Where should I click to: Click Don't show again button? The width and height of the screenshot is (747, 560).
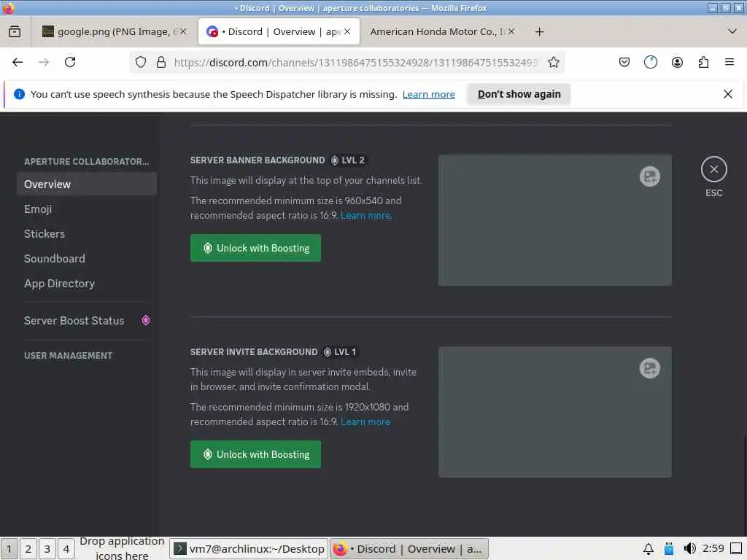coord(519,94)
